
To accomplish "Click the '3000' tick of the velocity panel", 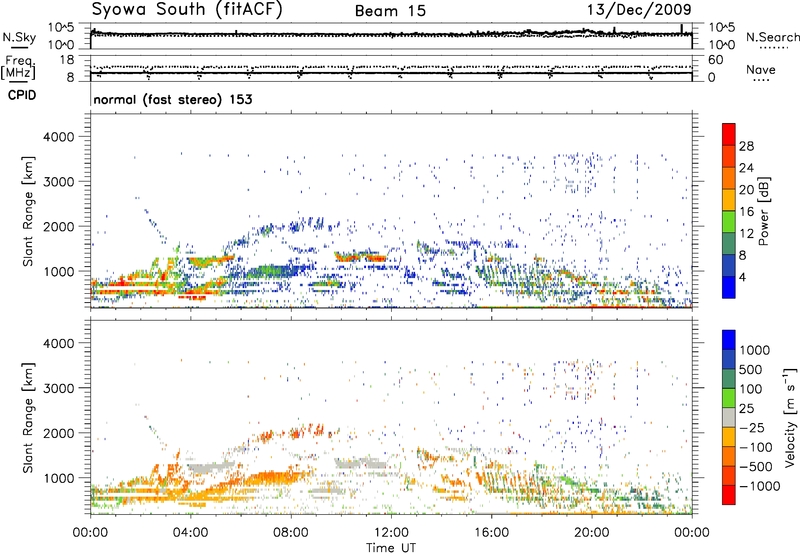I will point(58,388).
